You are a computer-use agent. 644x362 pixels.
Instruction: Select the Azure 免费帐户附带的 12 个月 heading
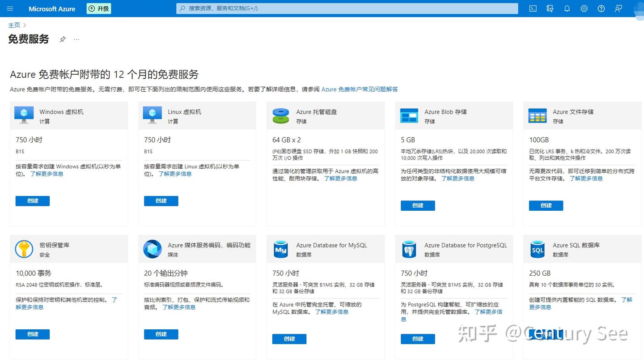104,74
